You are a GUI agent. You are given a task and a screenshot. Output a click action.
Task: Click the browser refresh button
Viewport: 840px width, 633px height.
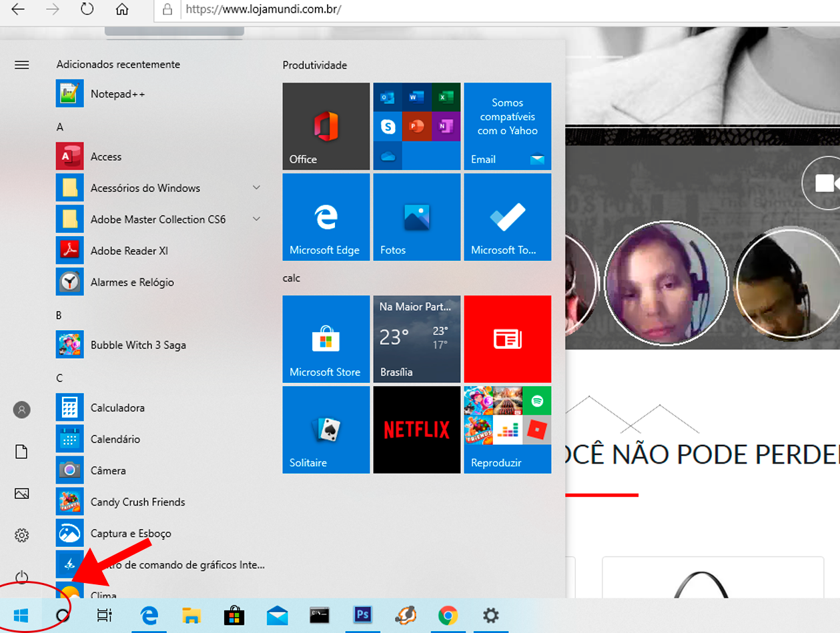87,9
